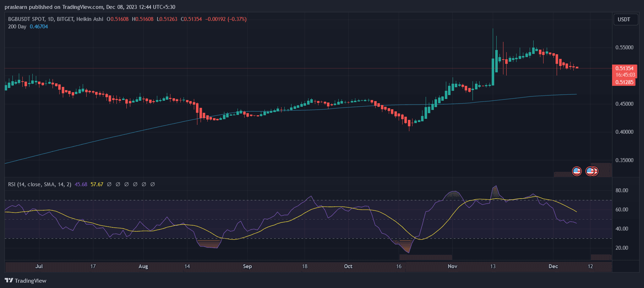This screenshot has height=288, width=644.
Task: Select the red current price label 0.51354
Action: 624,68
